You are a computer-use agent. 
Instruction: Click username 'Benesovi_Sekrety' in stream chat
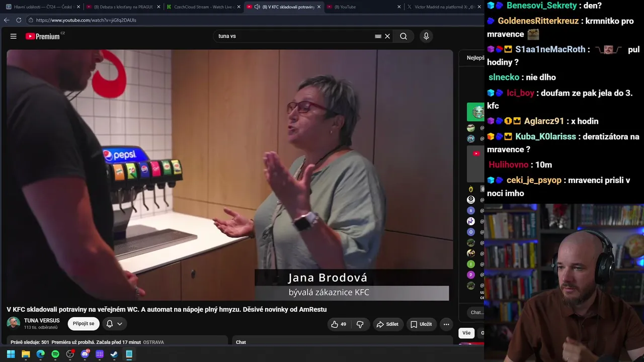(x=541, y=6)
